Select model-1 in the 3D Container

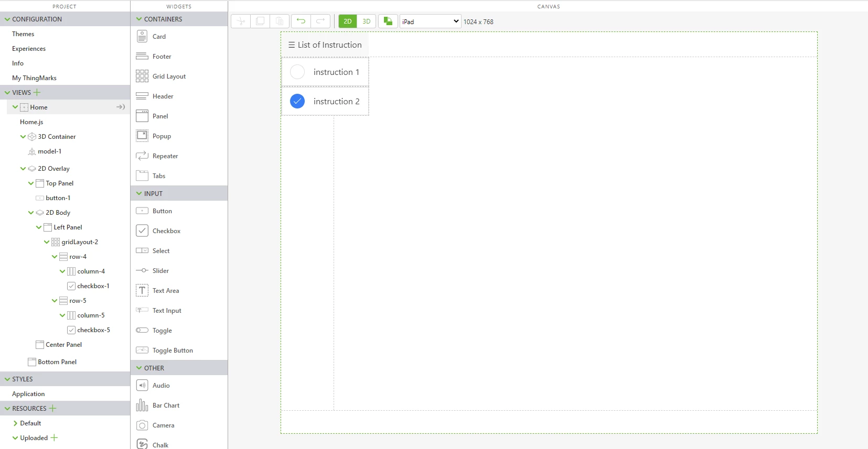pos(49,151)
